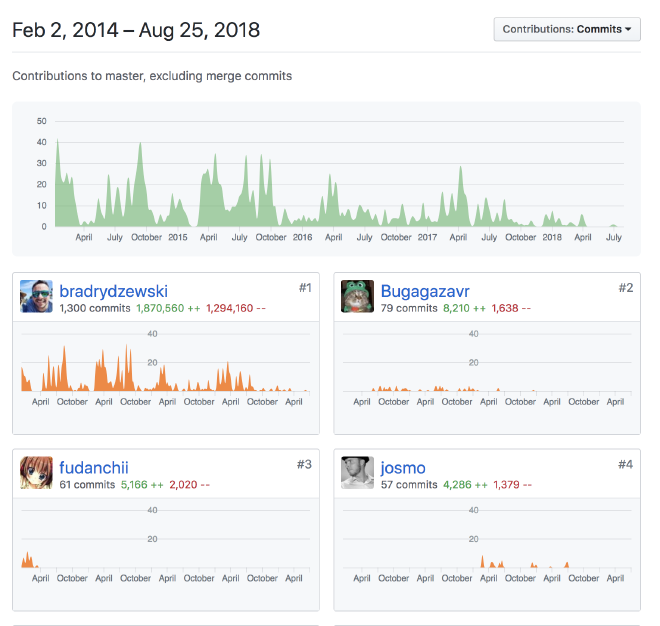The height and width of the screenshot is (626, 660).
Task: Open the bradrydzewski profile link
Action: [x=114, y=291]
